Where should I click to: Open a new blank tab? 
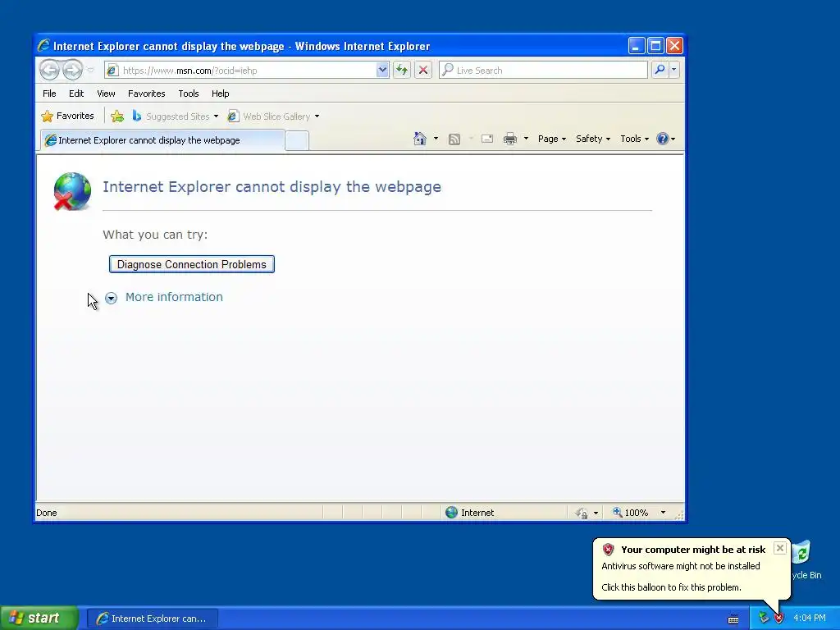click(297, 140)
